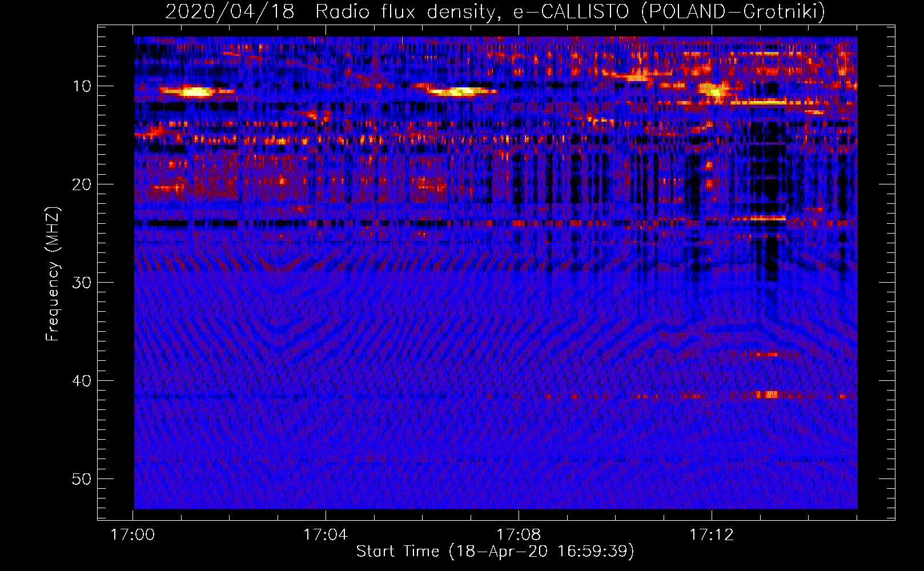Click the '10' frequency tick label
Viewport: 924px width, 571px height.
click(82, 86)
